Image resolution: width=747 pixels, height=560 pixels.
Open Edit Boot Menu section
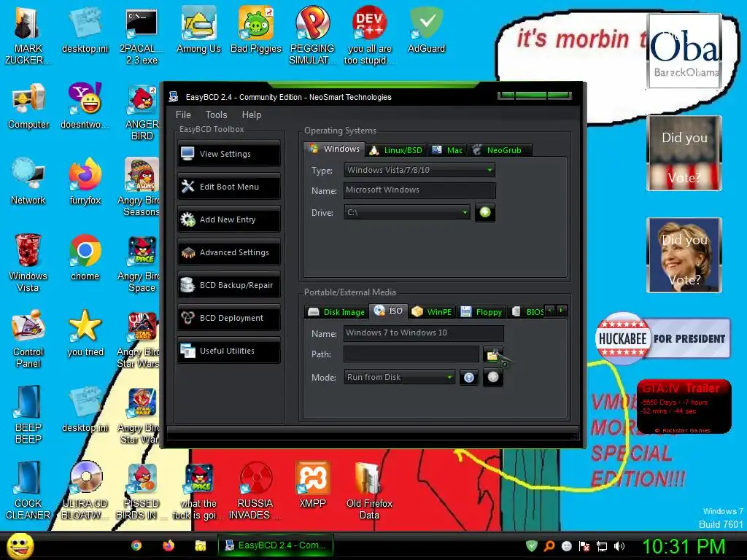(229, 187)
